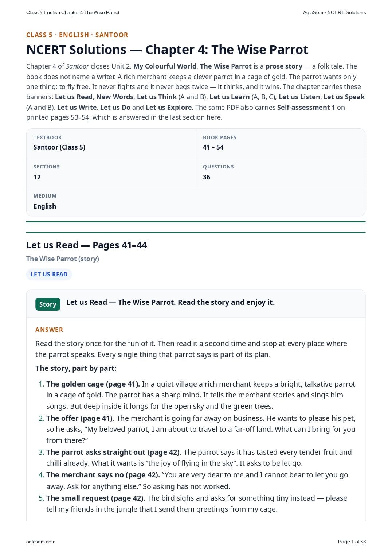Click the Book Pages value 41 – 54
Image resolution: width=392 pixels, height=555 pixels.
(x=213, y=147)
